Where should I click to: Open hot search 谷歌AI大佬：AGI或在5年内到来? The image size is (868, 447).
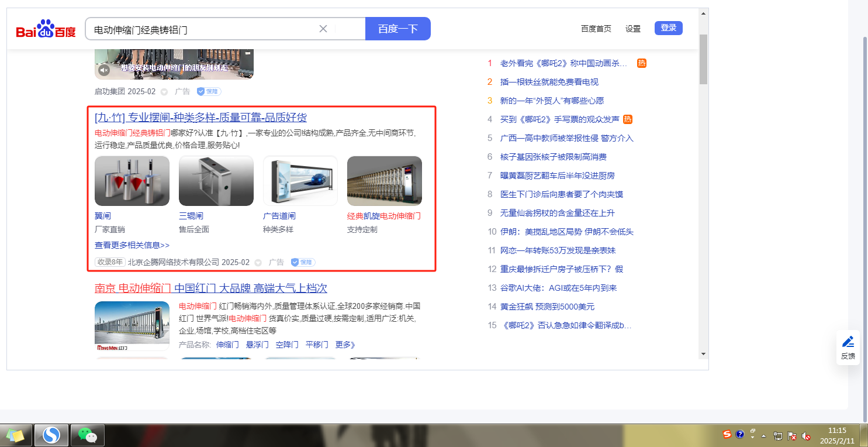[559, 288]
